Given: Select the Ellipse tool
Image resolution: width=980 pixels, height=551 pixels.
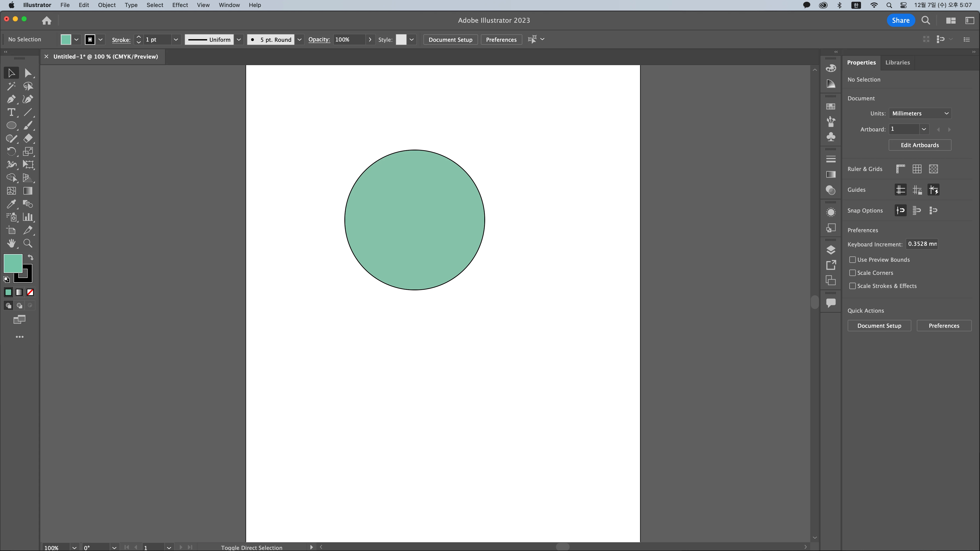Looking at the screenshot, I should 11,126.
